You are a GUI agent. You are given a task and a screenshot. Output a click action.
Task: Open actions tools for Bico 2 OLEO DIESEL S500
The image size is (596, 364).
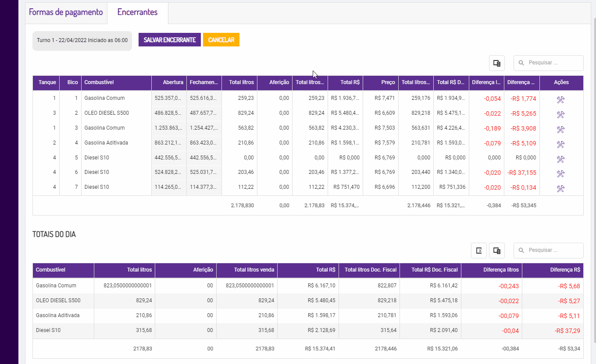(x=560, y=115)
